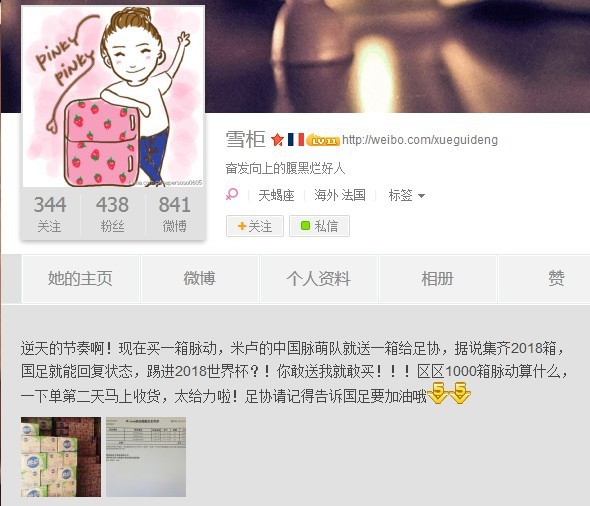Switch to the 微博 tab
590x506 pixels.
point(199,279)
